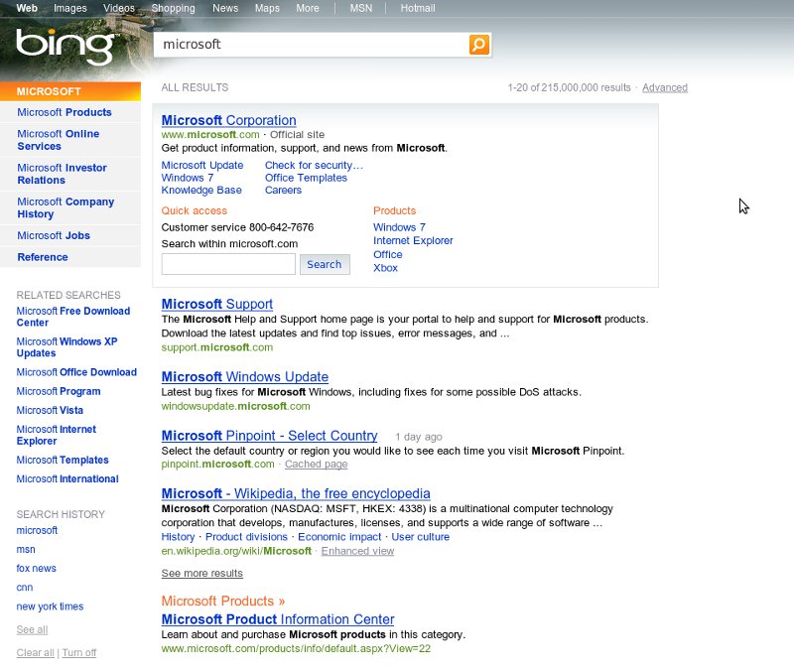Click the search within microsoft.com field
This screenshot has width=794, height=672.
[x=228, y=264]
